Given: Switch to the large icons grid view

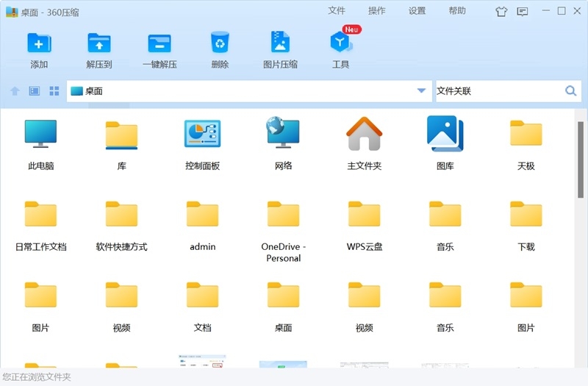Looking at the screenshot, I should [54, 91].
